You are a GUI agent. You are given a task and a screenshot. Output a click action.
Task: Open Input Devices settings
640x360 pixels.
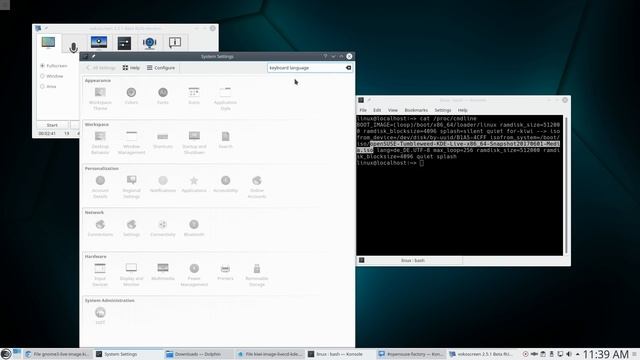point(100,275)
